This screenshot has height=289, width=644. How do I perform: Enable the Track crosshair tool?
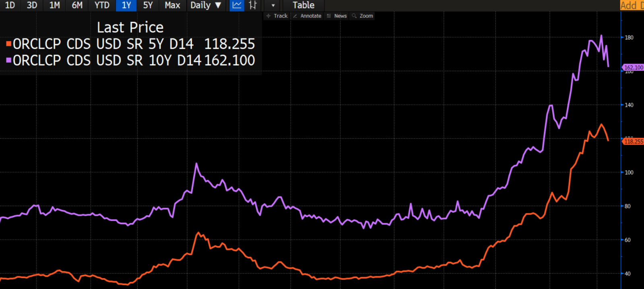[x=277, y=16]
